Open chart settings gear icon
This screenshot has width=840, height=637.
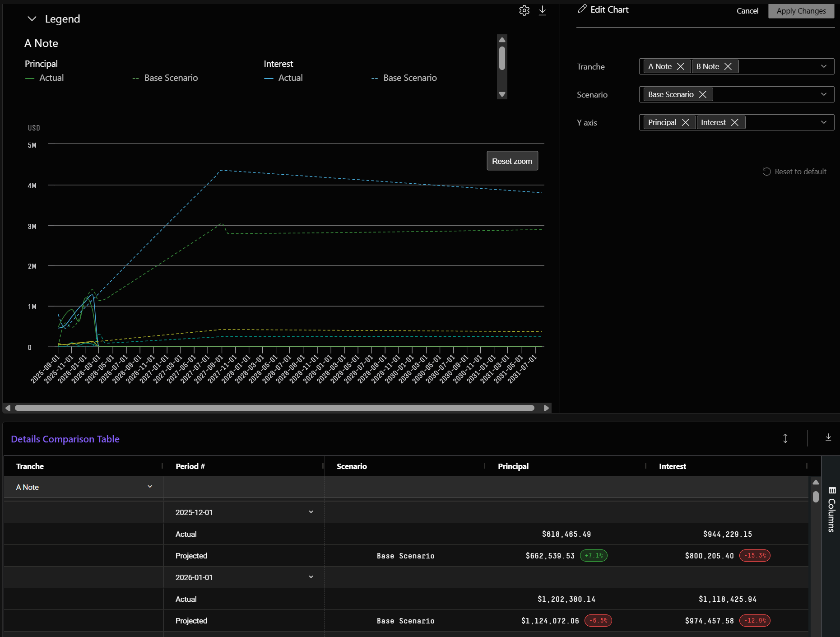pyautogui.click(x=524, y=10)
